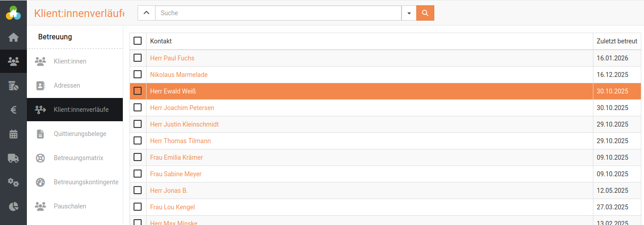Go to the Betreuungsmatrix menu item
This screenshot has width=644, height=225.
point(78,158)
